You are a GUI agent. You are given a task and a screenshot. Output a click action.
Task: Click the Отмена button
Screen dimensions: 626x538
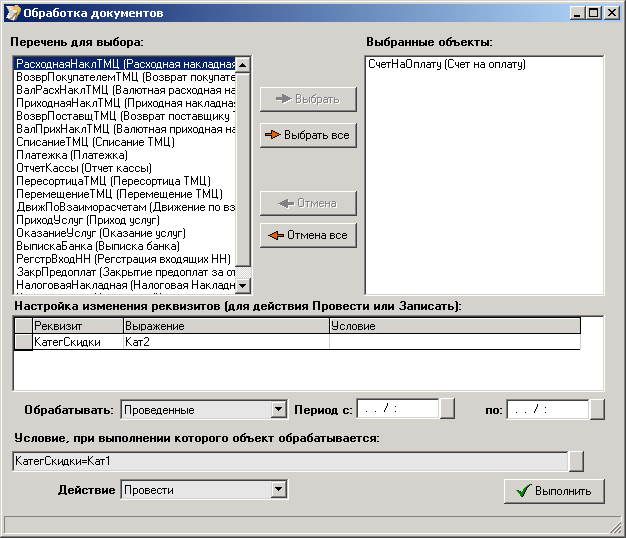coord(308,203)
